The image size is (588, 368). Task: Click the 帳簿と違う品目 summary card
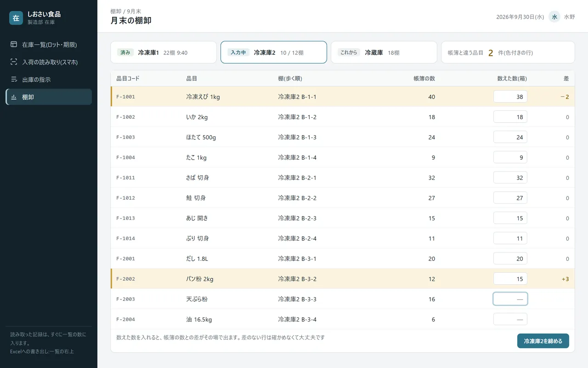coord(508,52)
